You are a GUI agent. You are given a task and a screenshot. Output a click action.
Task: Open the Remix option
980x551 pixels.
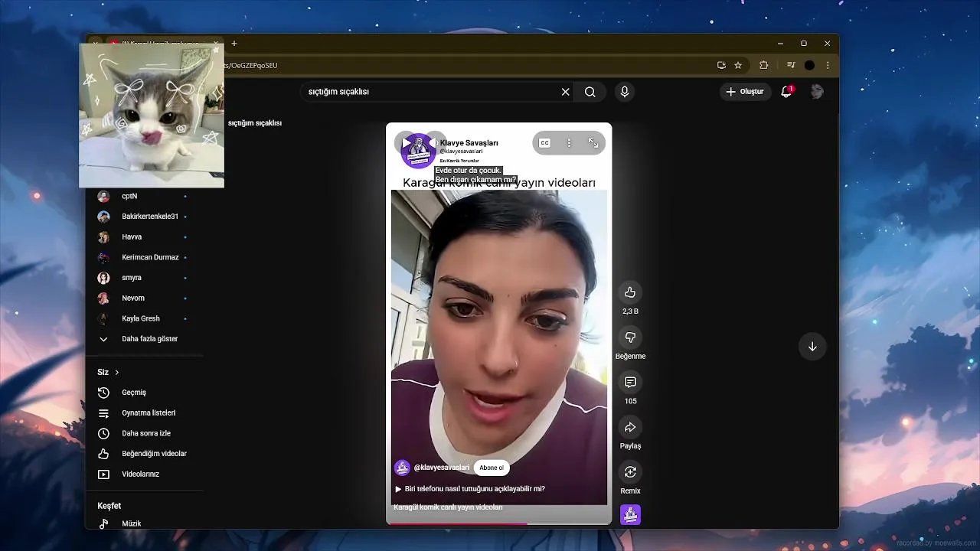tap(630, 472)
